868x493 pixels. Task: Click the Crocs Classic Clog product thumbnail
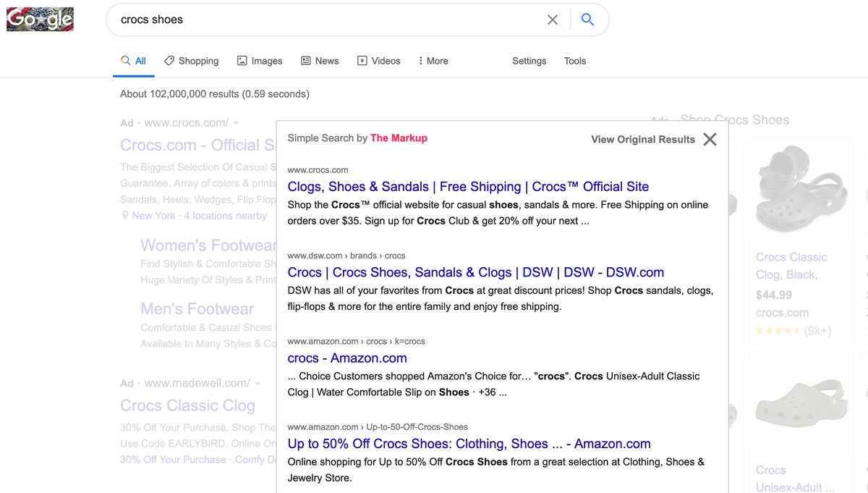point(801,187)
